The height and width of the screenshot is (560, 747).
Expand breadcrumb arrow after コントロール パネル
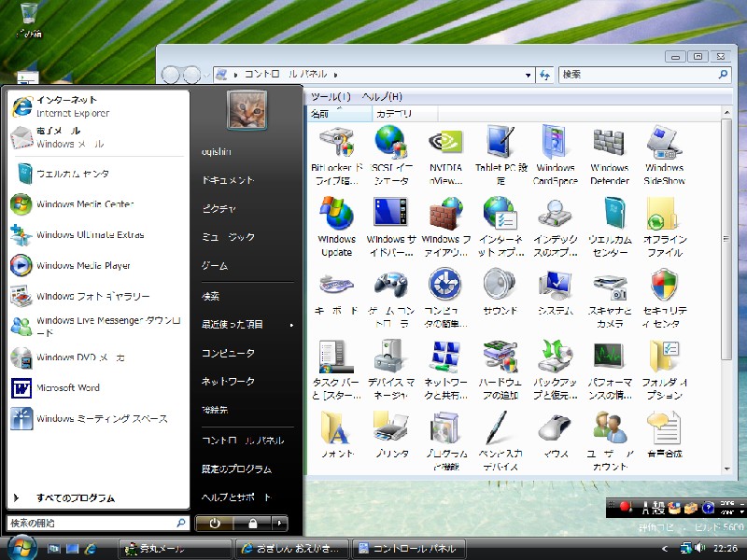click(335, 75)
